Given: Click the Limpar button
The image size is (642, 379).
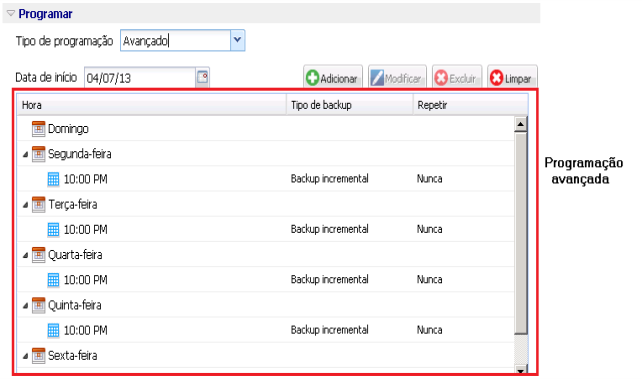Looking at the screenshot, I should point(512,77).
